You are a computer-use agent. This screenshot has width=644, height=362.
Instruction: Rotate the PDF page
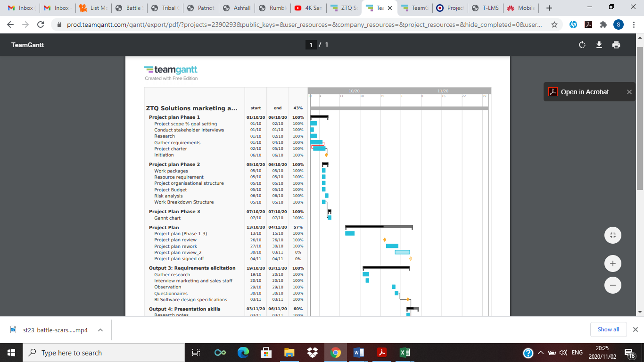pos(581,45)
